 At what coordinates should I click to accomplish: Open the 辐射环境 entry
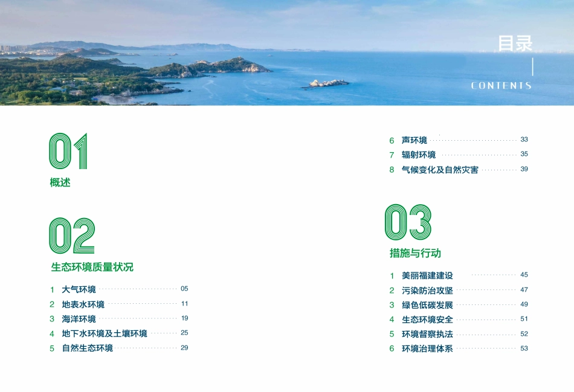(x=419, y=155)
